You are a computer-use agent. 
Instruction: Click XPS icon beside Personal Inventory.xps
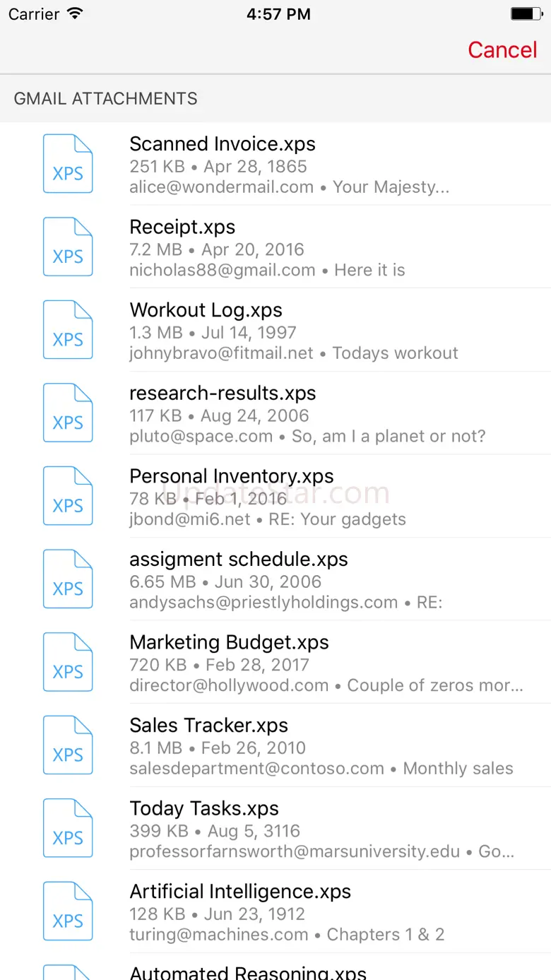[x=68, y=496]
